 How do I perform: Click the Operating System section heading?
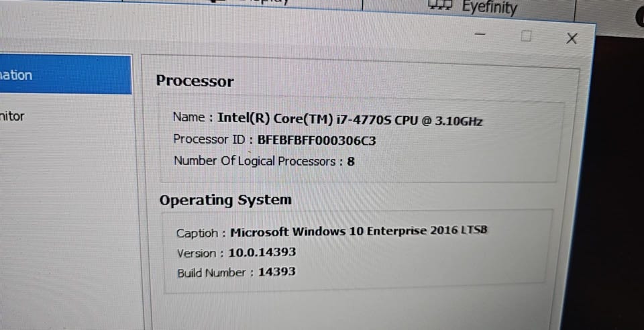pos(225,200)
